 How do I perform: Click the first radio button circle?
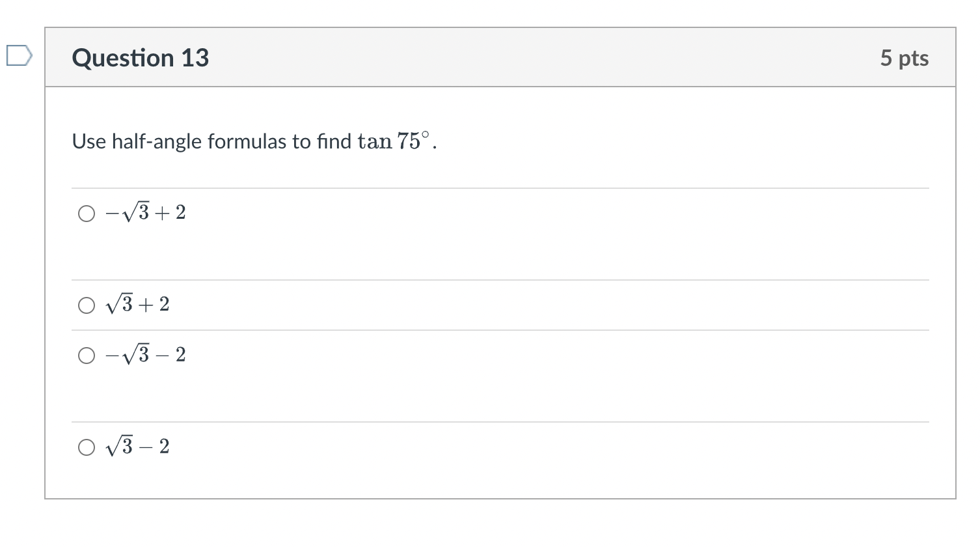[x=85, y=212]
